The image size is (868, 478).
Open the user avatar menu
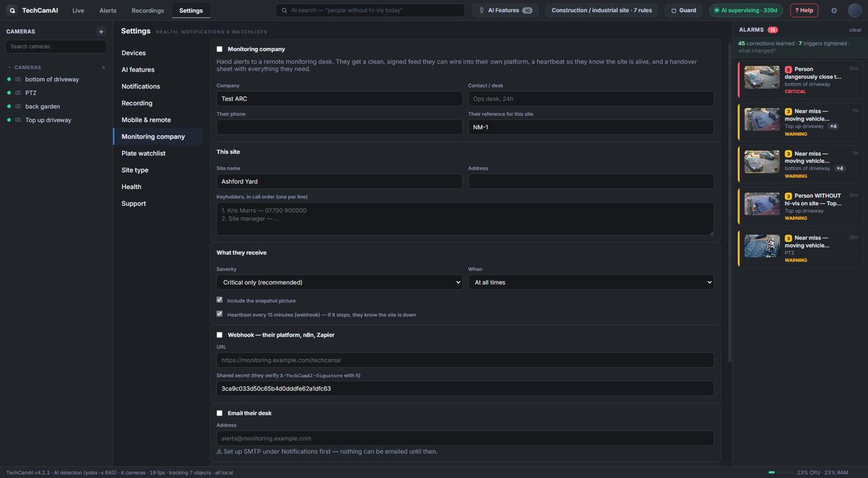pyautogui.click(x=855, y=11)
